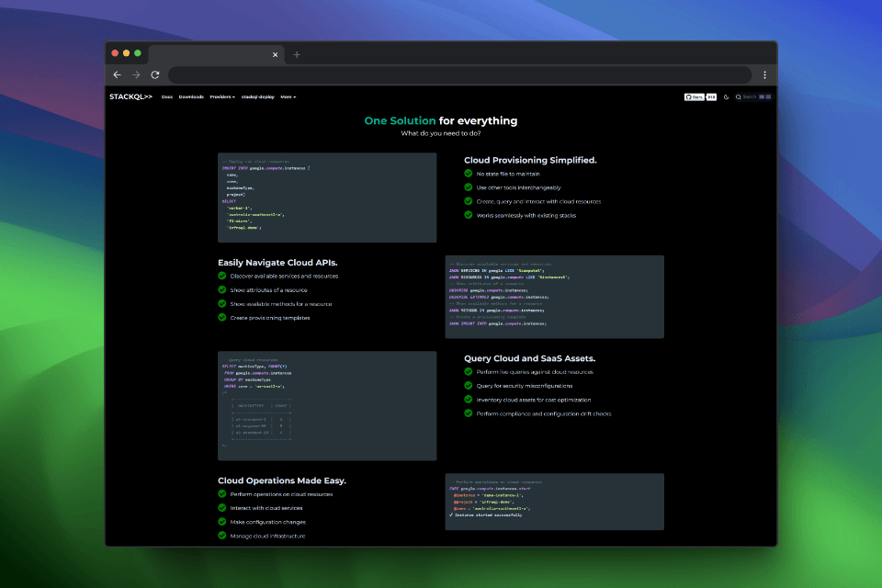The height and width of the screenshot is (588, 882).
Task: Open the Downloads menu item
Action: click(x=191, y=96)
